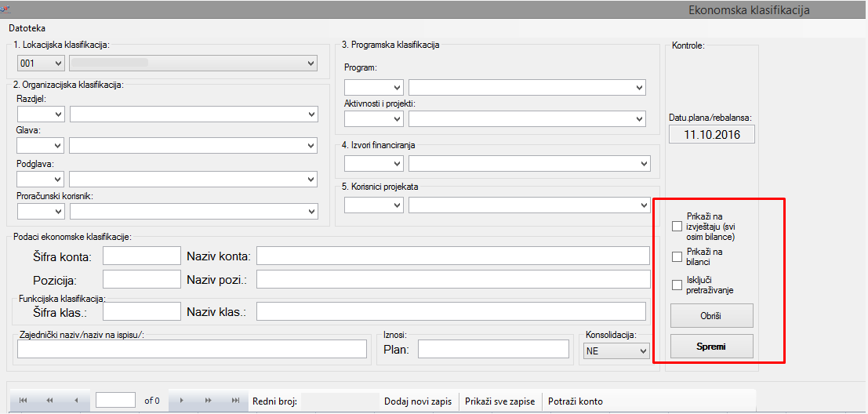
Task: Advance to the next record arrow
Action: 182,401
